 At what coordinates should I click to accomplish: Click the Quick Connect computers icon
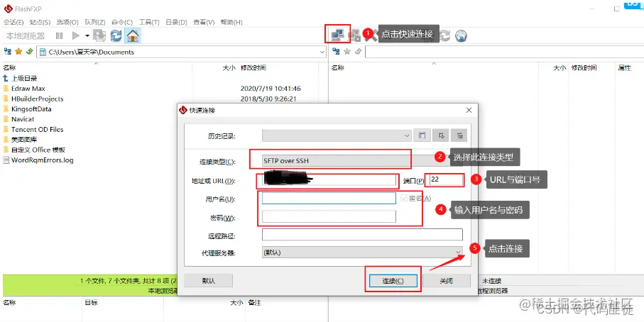coord(337,35)
